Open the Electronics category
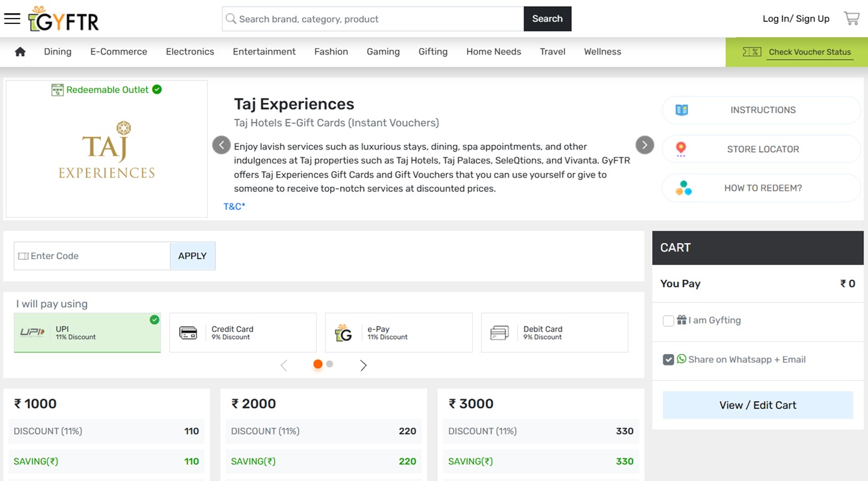The width and height of the screenshot is (868, 481). tap(190, 52)
